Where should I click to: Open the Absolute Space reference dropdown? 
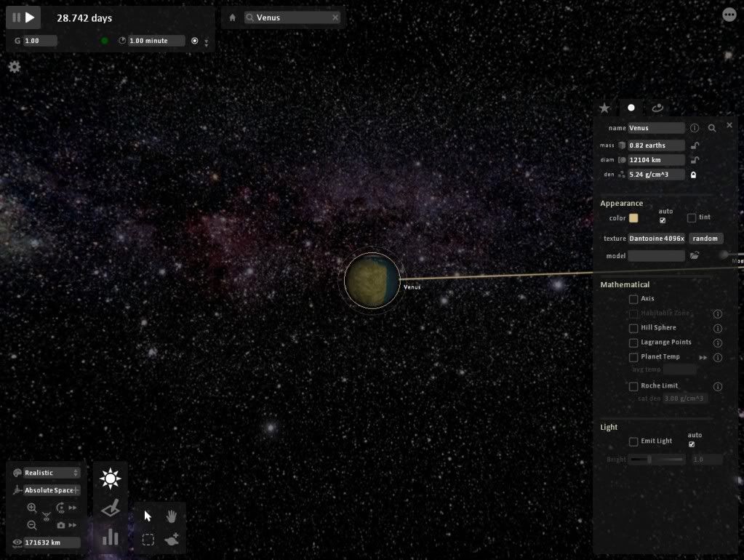pyautogui.click(x=51, y=490)
